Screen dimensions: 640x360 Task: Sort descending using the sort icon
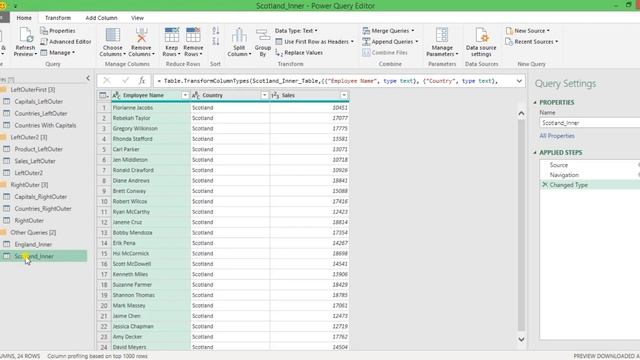(216, 41)
